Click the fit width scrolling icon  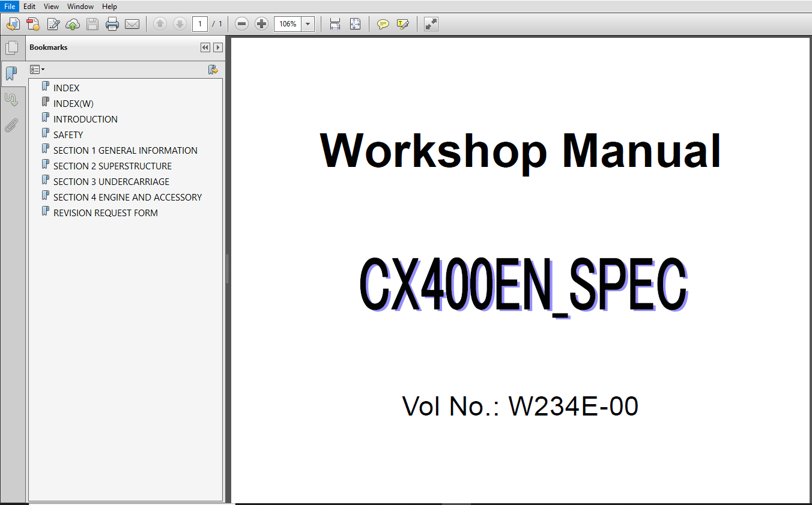(x=335, y=24)
